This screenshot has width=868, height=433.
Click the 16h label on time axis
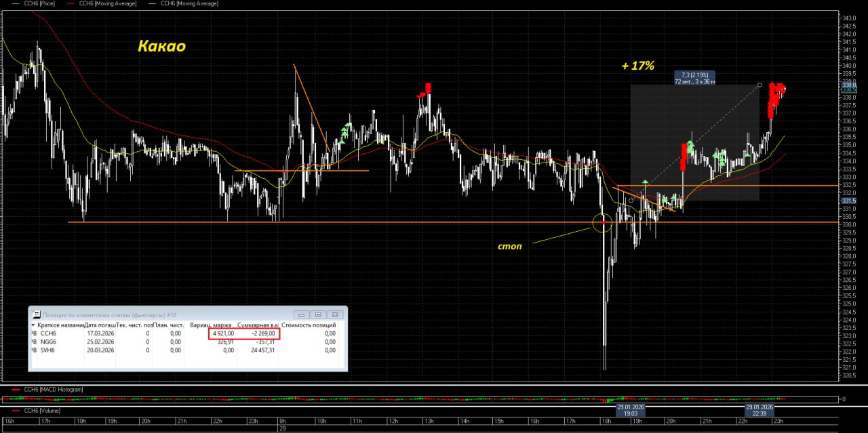pyautogui.click(x=8, y=421)
